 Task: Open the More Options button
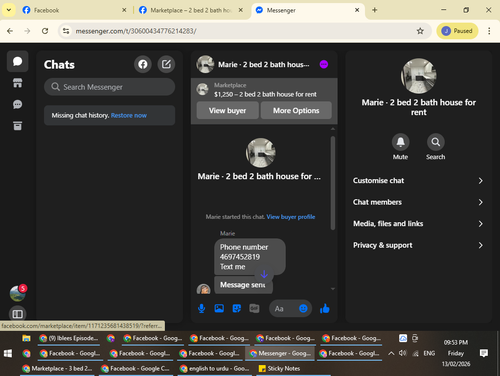pos(296,110)
